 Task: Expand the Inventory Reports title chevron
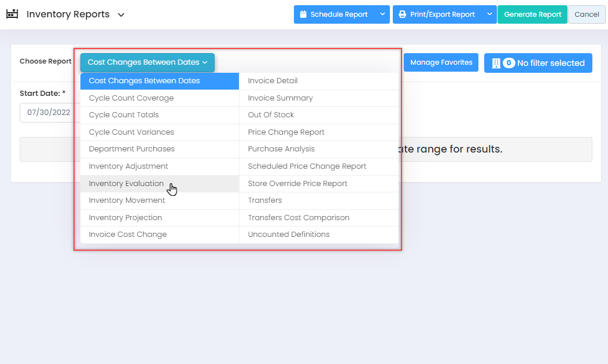[x=121, y=15]
